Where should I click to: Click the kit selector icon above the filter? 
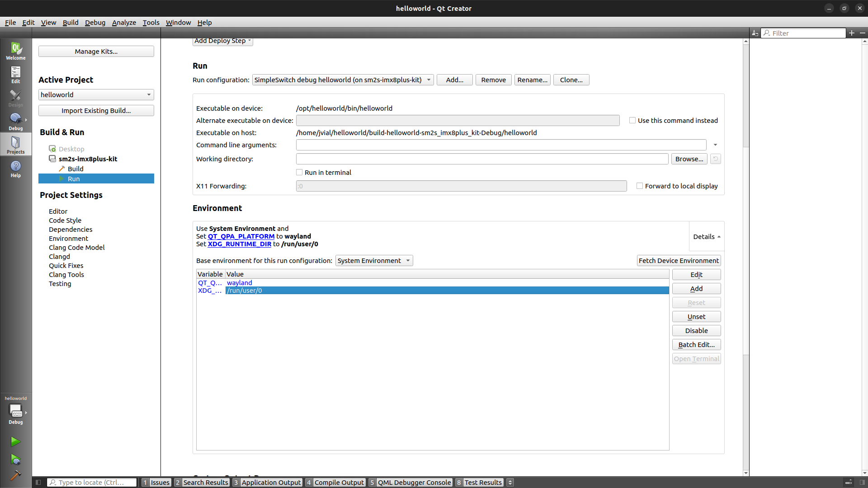point(755,33)
